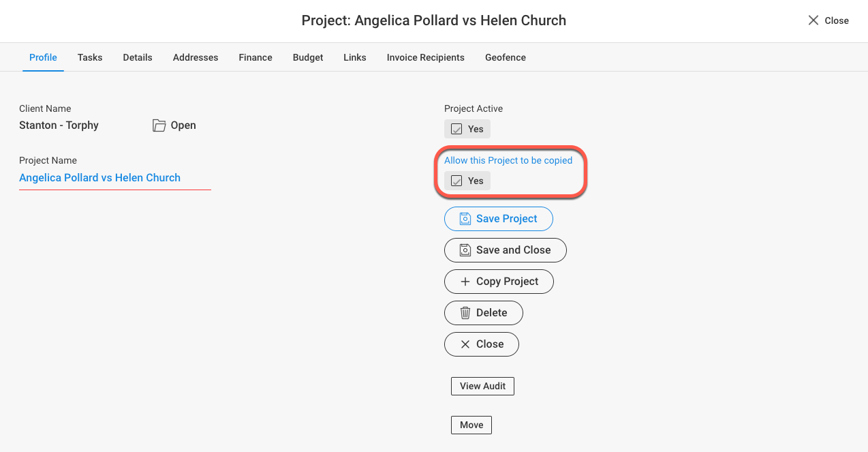Select the Finance tab
This screenshot has height=452, width=868.
(x=255, y=57)
